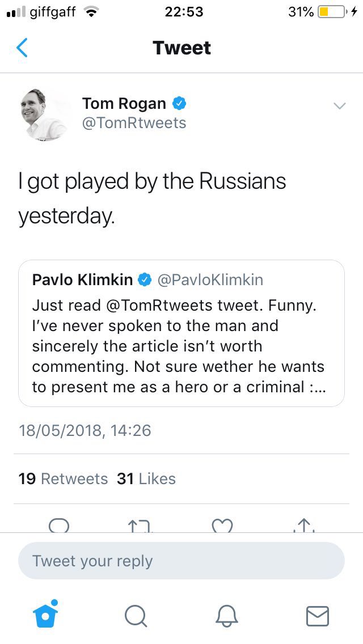The image size is (363, 644).
Task: Open the Messages envelope tab
Action: pyautogui.click(x=318, y=616)
